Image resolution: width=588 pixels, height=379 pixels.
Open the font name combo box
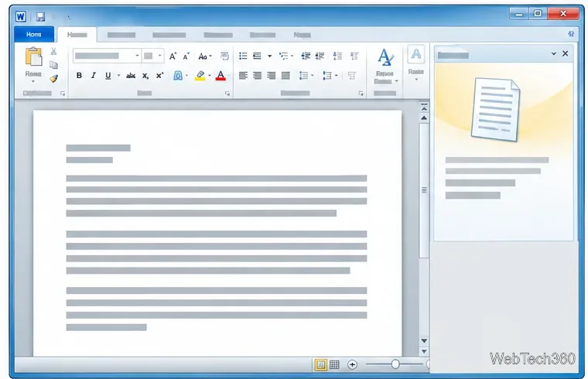tap(107, 56)
